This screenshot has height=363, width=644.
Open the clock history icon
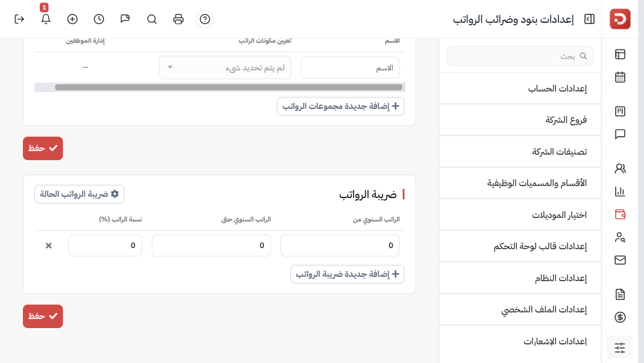(99, 19)
